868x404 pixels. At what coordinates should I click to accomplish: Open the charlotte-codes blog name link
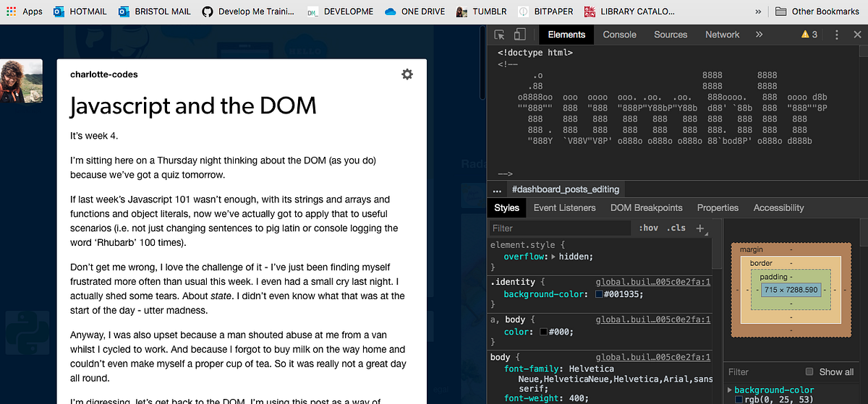click(x=104, y=74)
